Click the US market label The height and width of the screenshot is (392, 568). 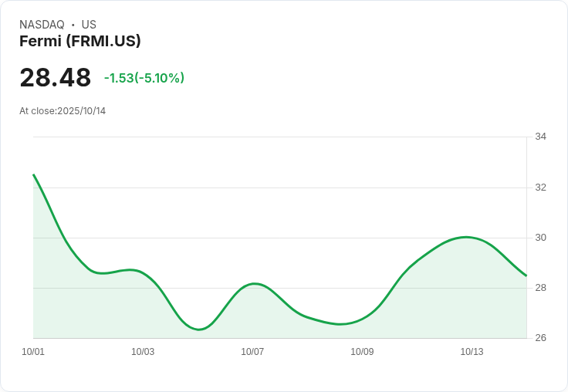pyautogui.click(x=89, y=25)
